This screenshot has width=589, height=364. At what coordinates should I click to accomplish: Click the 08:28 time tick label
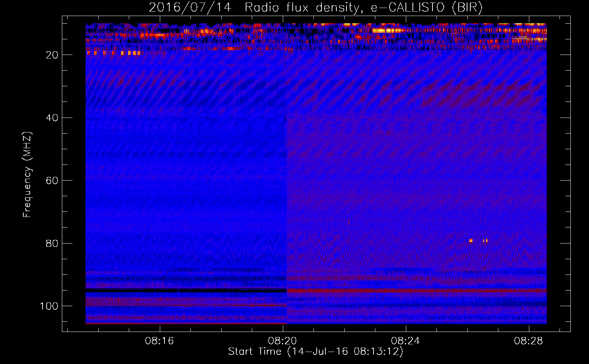[x=528, y=341]
